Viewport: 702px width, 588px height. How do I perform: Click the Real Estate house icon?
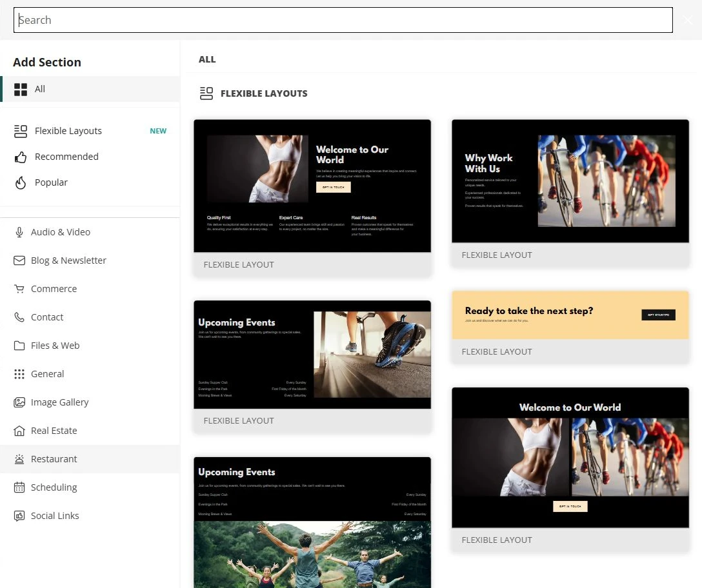tap(19, 431)
